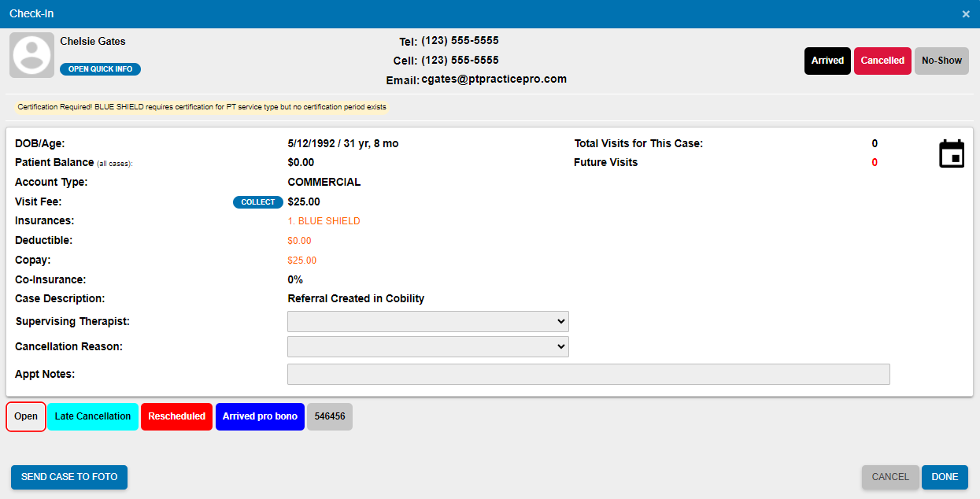Mark the appointment as Rescheduled
Screen dimensions: 980x499
[176, 416]
